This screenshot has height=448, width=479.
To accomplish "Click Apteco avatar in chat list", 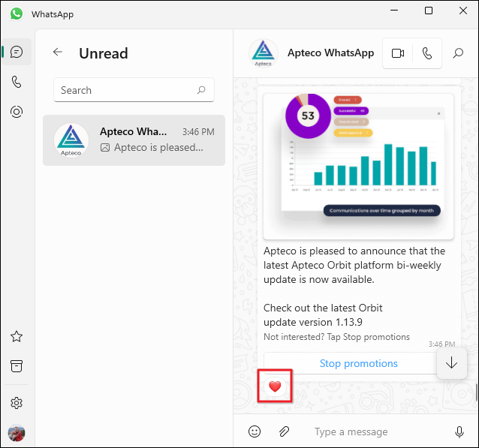I will (71, 140).
